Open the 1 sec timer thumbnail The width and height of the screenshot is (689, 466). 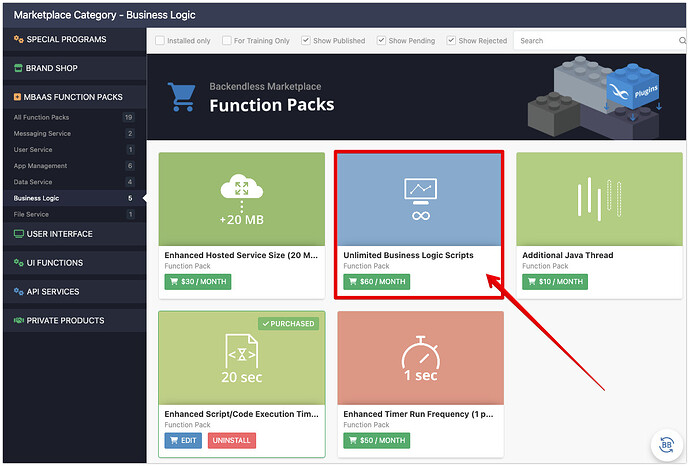pyautogui.click(x=421, y=358)
